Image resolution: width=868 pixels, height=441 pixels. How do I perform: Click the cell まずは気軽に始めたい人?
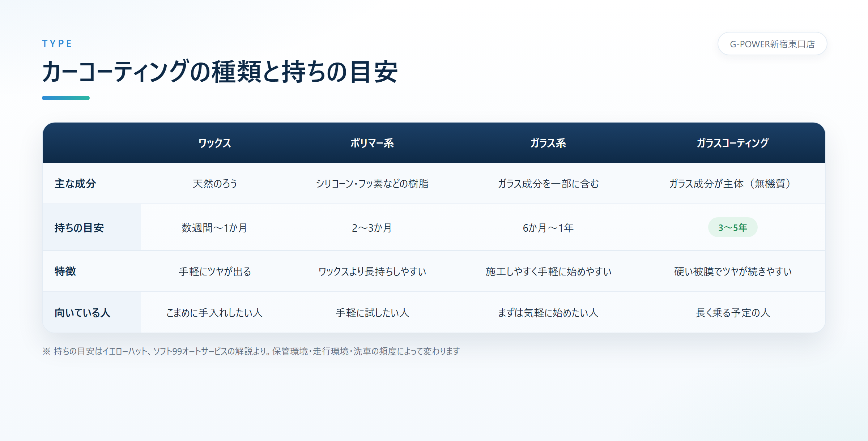[548, 313]
